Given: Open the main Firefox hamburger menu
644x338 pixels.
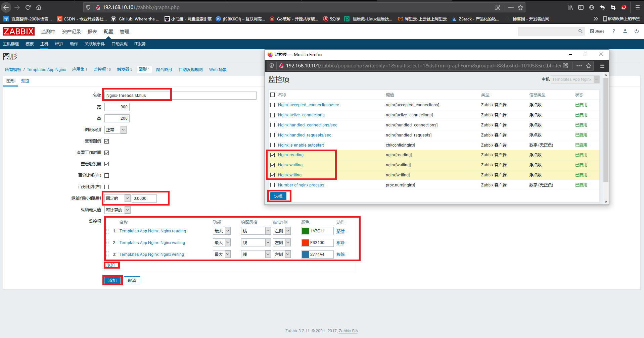Looking at the screenshot, I should click(637, 7).
